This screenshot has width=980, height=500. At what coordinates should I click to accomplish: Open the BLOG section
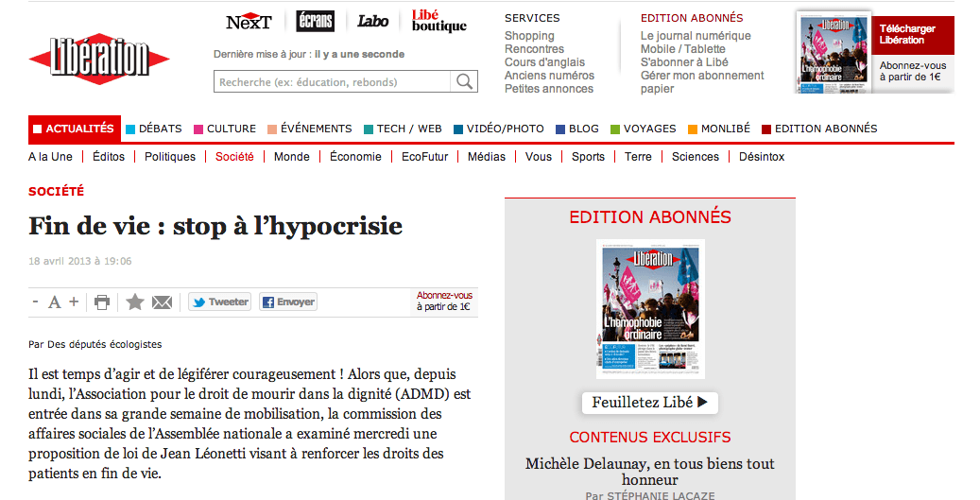coord(577,129)
